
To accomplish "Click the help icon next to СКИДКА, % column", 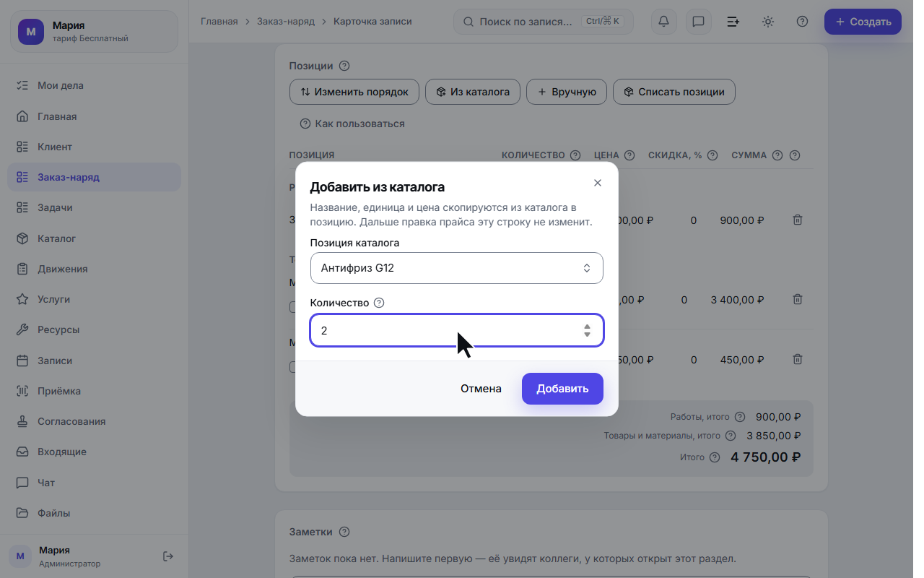I will [712, 155].
